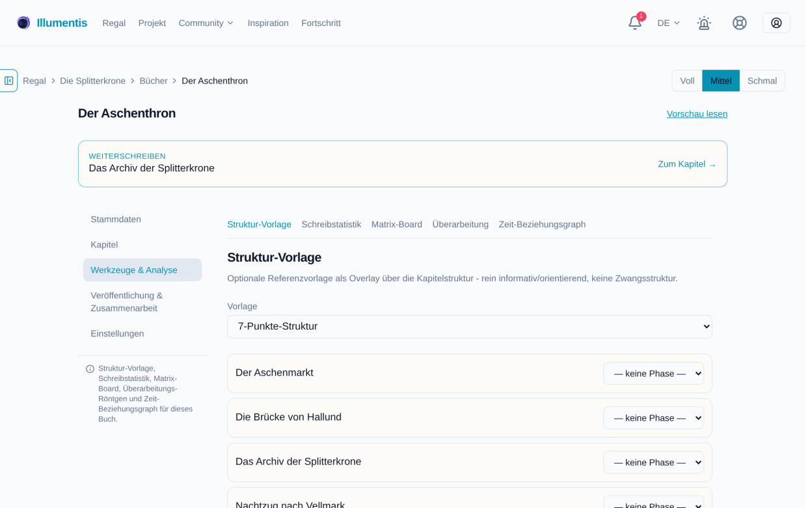
Task: Open Projekt in the top navigation
Action: pyautogui.click(x=153, y=23)
